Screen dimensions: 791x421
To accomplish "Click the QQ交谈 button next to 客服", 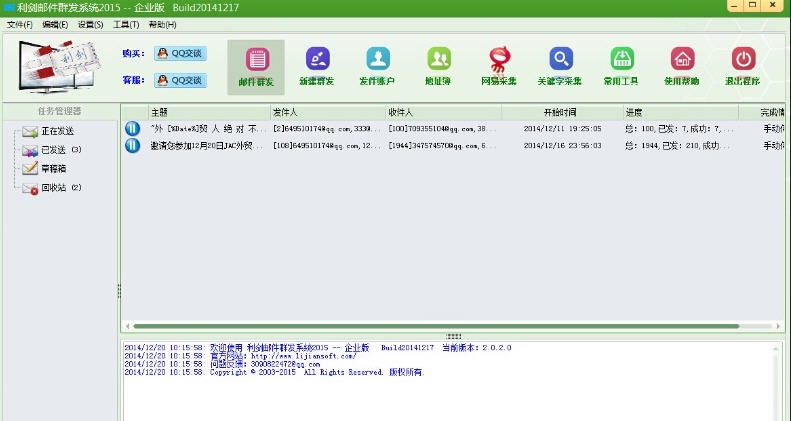I will click(180, 80).
